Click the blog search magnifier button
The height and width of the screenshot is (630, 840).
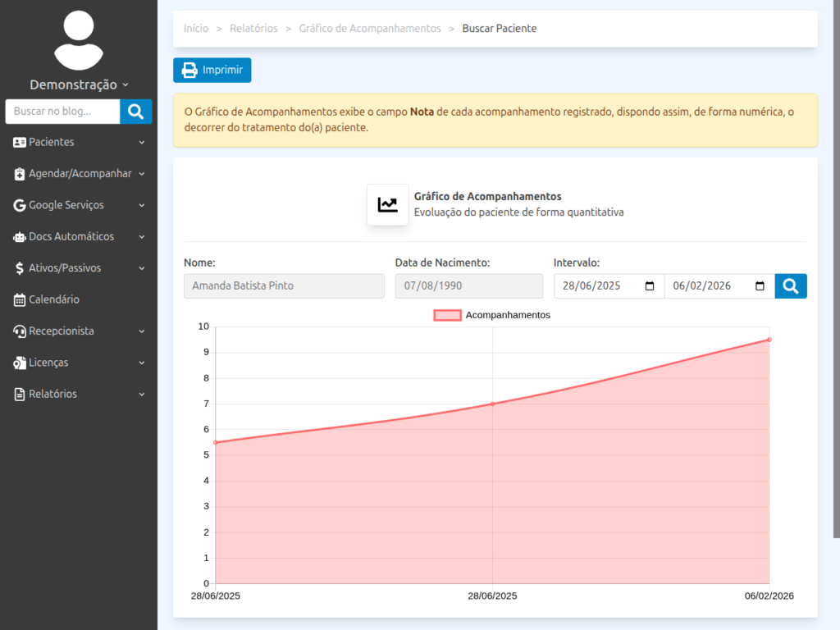click(136, 112)
